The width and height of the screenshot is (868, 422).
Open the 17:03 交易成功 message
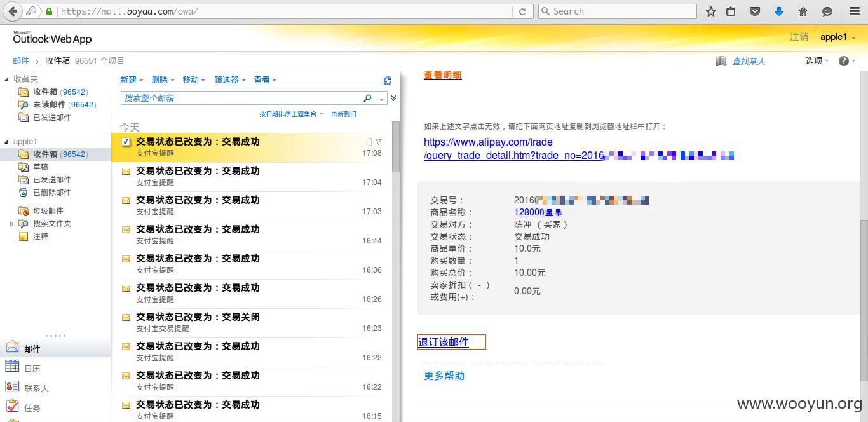252,206
